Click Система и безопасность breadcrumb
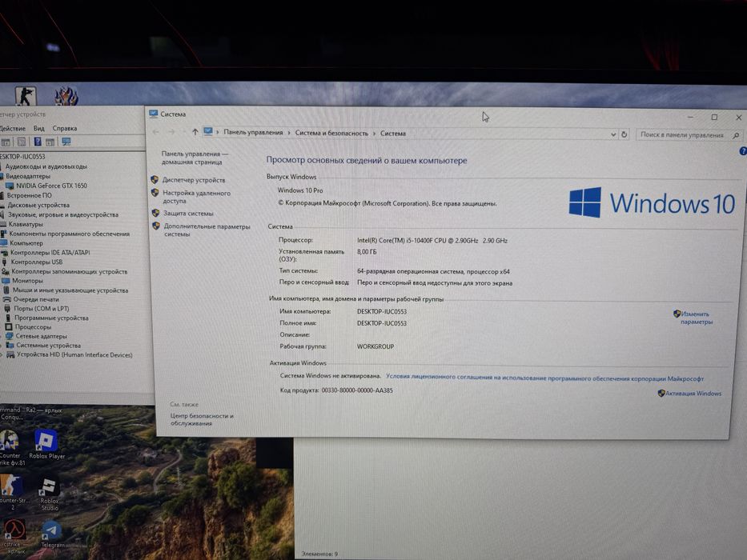747x560 pixels. 331,134
